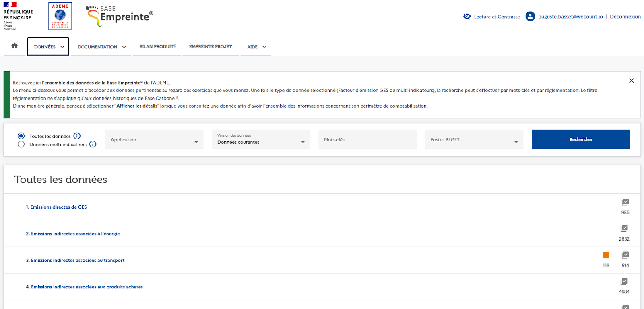Open 1. Emissions directes de GES

coord(56,207)
